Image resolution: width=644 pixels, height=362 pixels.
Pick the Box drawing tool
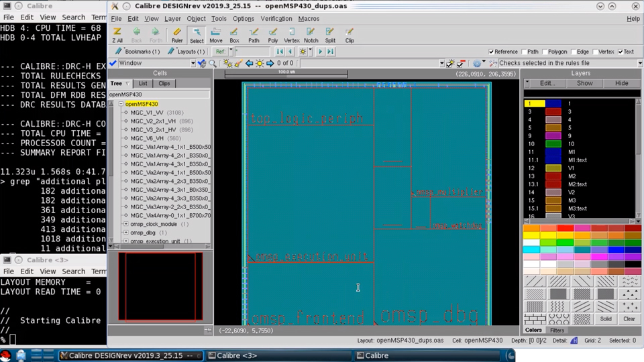(234, 36)
